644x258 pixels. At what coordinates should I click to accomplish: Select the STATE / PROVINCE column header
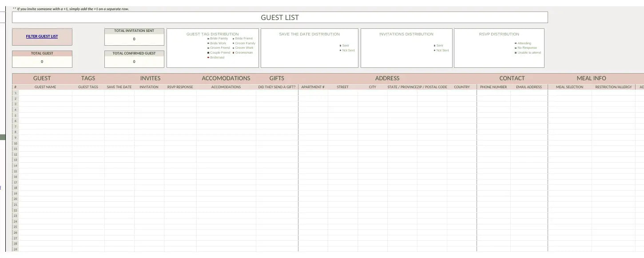(402, 87)
